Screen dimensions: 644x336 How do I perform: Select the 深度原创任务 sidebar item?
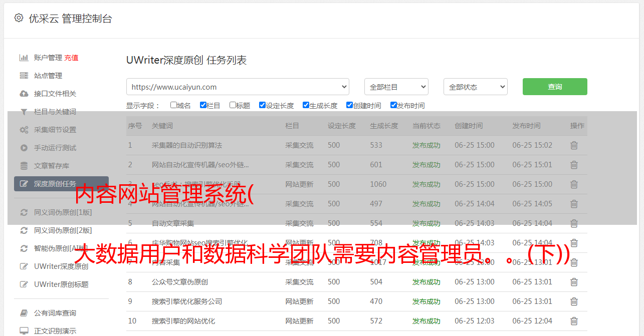tap(55, 184)
